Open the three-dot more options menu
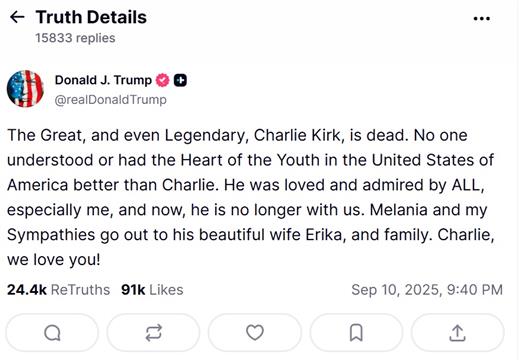Image resolution: width=526 pixels, height=362 pixels. pyautogui.click(x=481, y=18)
